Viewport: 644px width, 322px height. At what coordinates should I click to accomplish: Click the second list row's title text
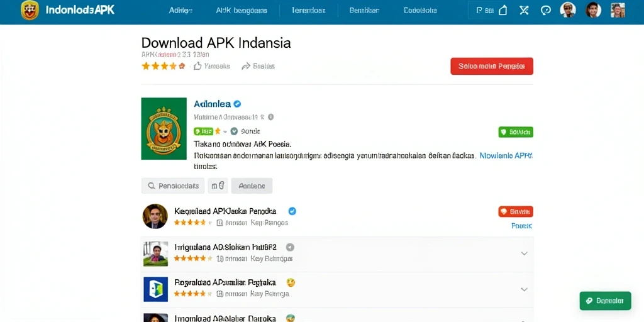(226, 247)
